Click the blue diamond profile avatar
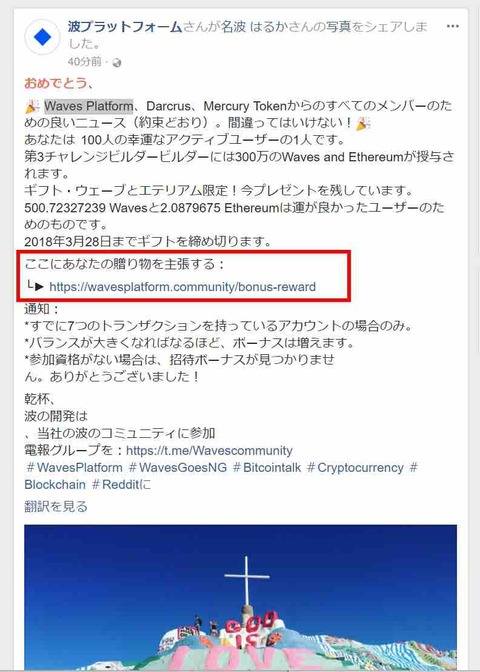The image size is (480, 672). (x=42, y=37)
